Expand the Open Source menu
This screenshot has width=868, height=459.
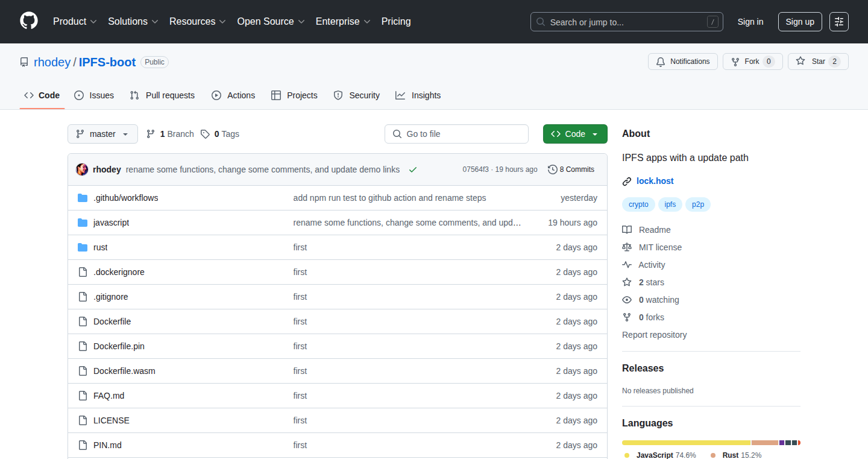pos(271,22)
